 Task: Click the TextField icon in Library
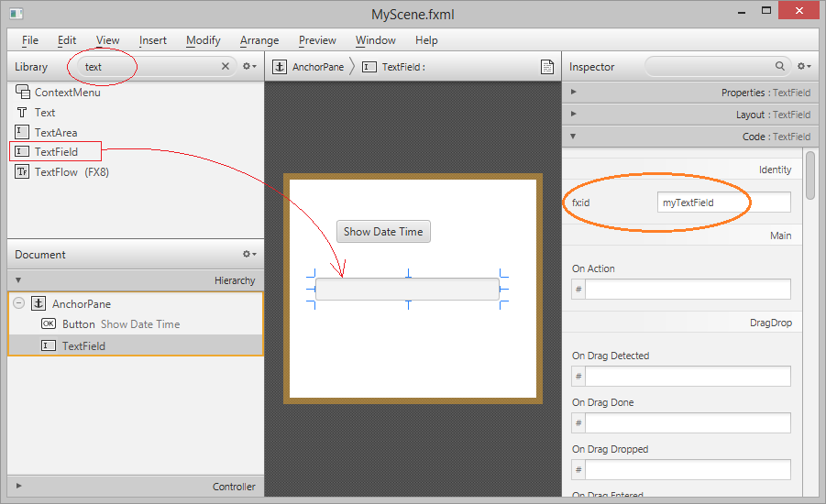22,152
